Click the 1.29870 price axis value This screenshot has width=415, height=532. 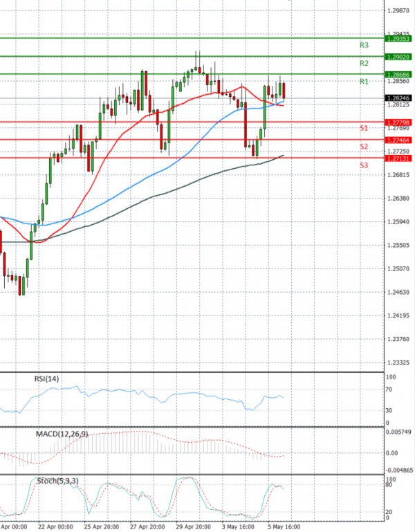(398, 11)
